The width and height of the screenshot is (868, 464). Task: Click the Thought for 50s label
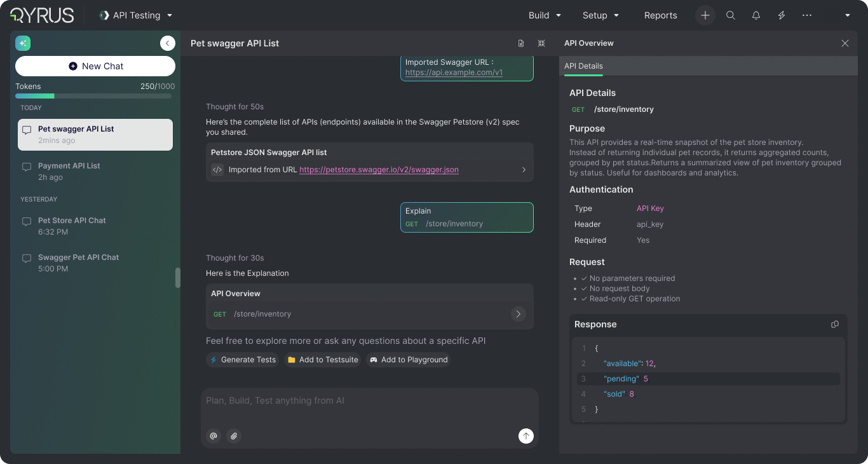coord(234,107)
